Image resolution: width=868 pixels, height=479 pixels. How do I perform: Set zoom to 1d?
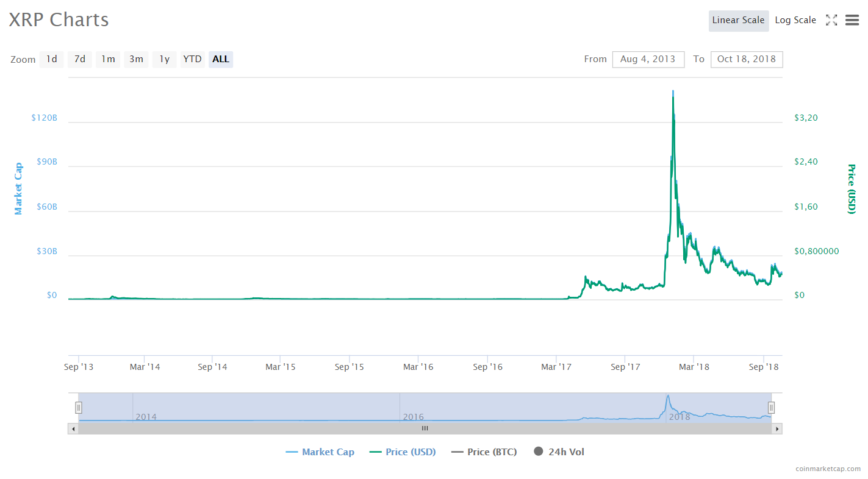pyautogui.click(x=52, y=59)
